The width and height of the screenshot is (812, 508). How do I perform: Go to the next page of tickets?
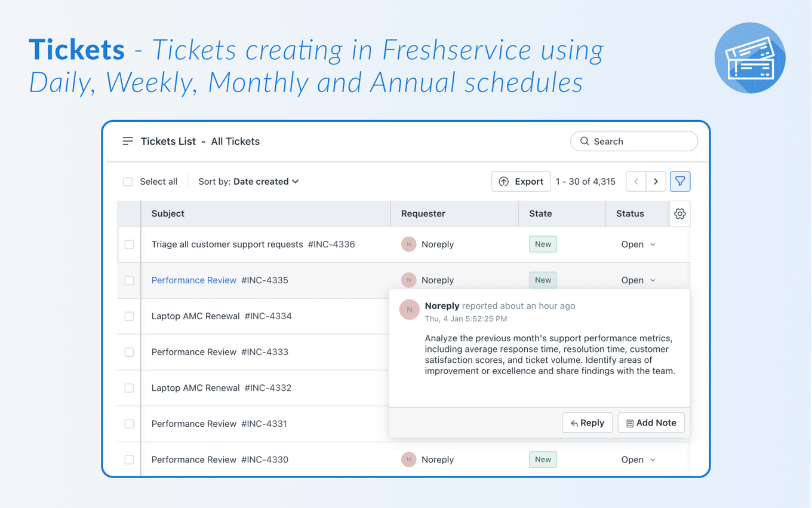[x=656, y=181]
